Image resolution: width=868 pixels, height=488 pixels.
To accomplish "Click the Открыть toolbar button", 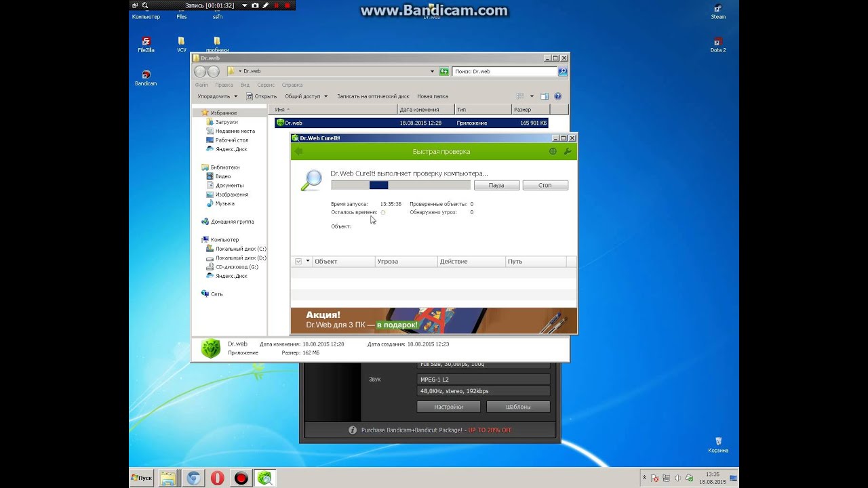I will tap(261, 96).
